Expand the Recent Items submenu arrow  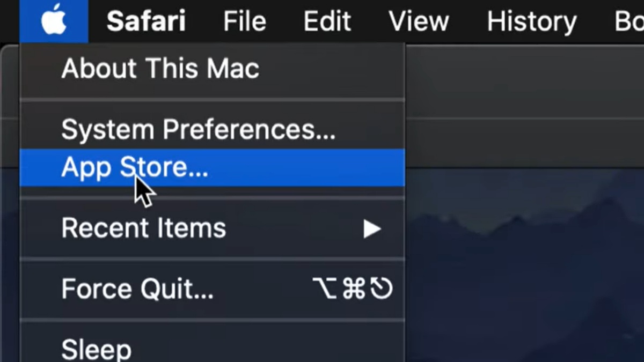click(x=371, y=229)
